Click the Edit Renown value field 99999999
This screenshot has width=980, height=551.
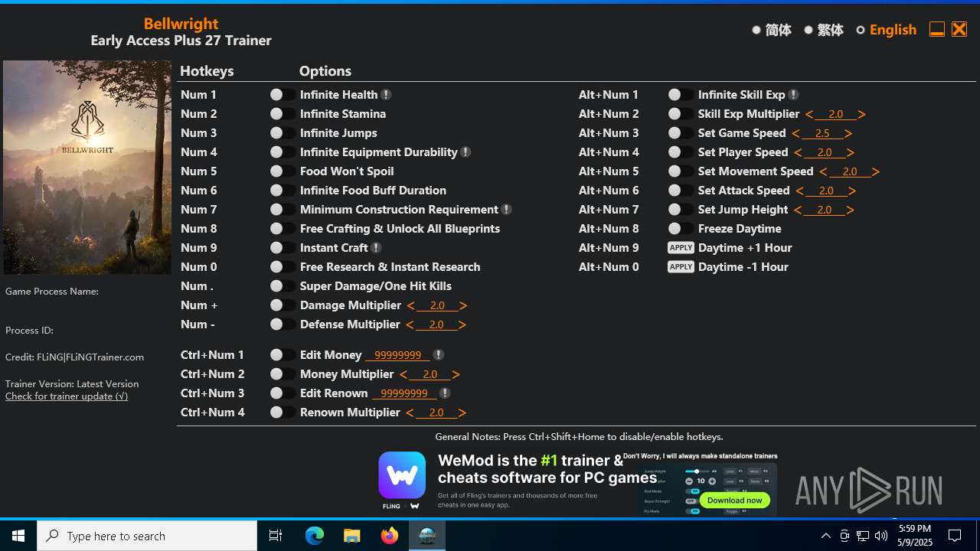(x=404, y=393)
